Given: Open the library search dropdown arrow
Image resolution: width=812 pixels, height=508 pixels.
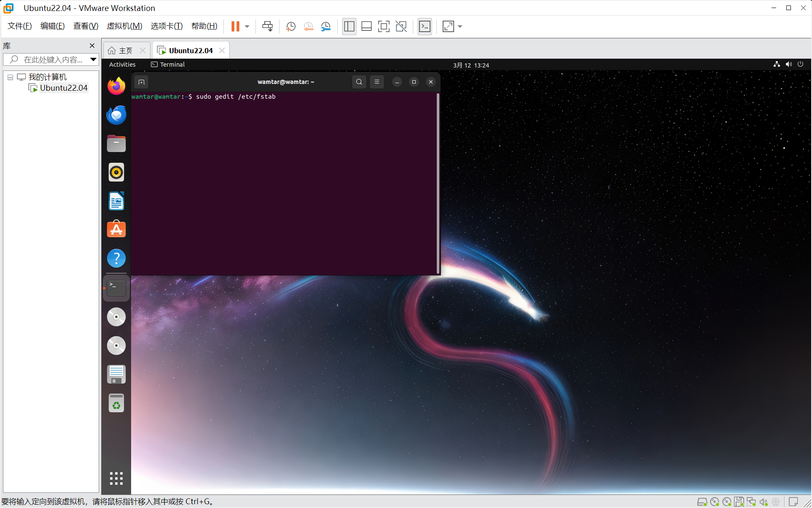Looking at the screenshot, I should pos(93,59).
